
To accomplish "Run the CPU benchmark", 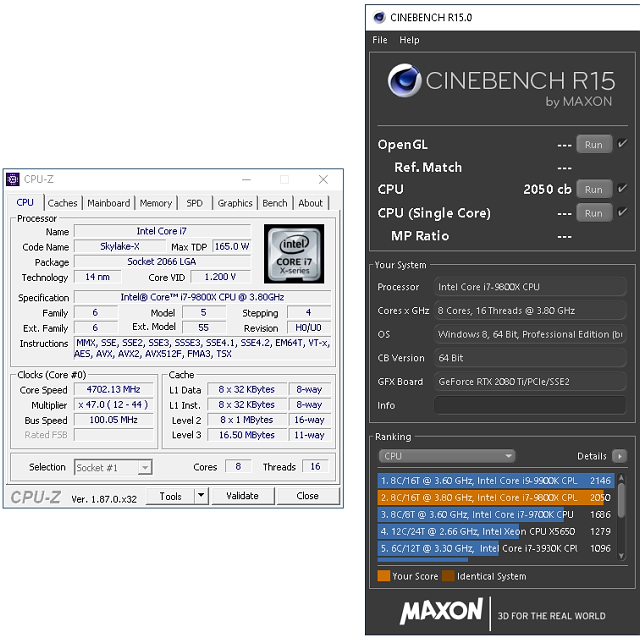I will (594, 189).
